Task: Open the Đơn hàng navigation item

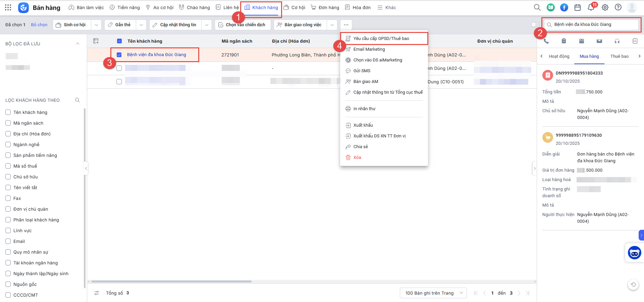Action: (x=325, y=7)
